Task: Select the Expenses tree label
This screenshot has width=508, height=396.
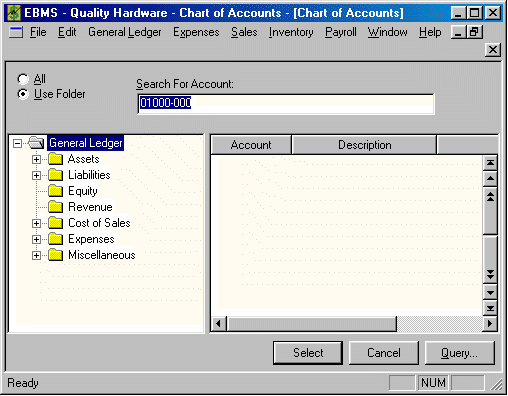Action: tap(91, 239)
